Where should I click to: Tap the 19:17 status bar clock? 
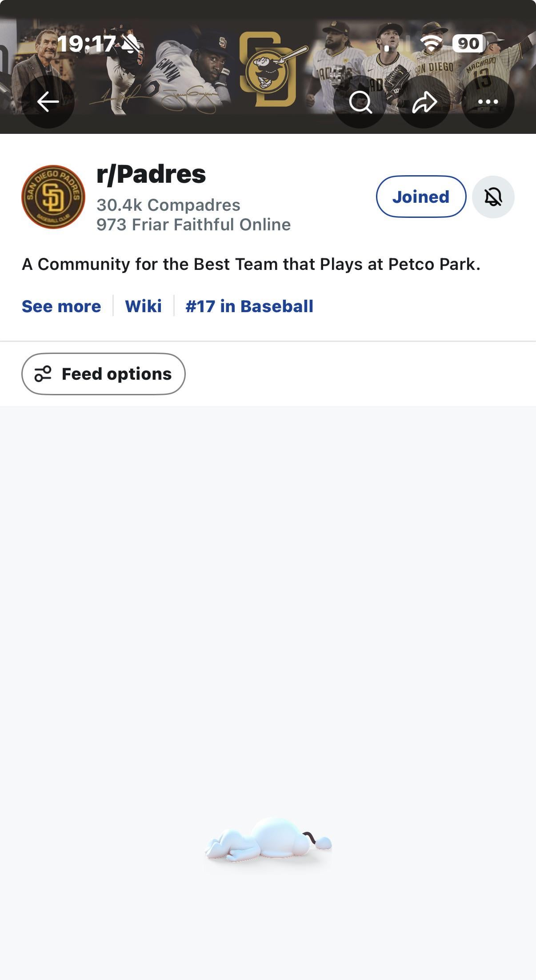86,44
